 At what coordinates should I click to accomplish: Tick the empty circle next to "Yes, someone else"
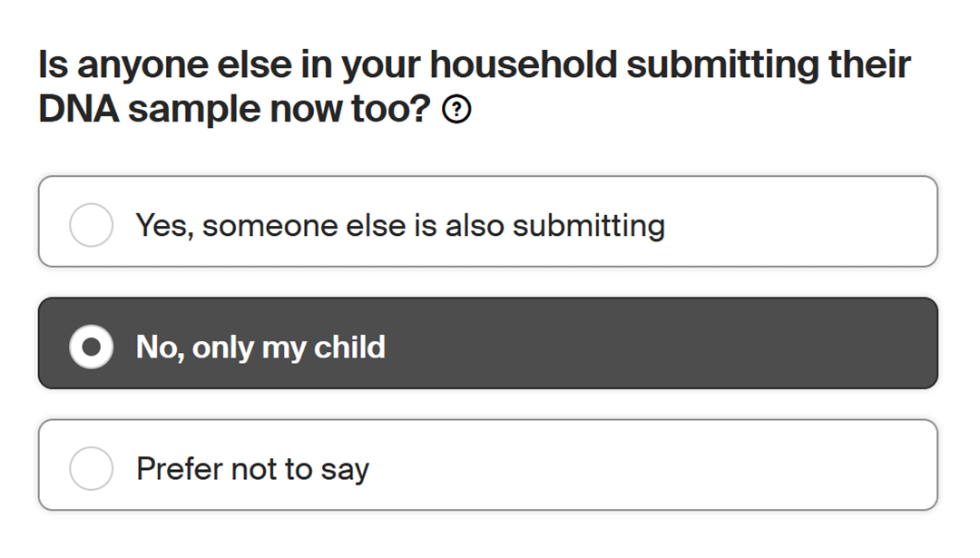click(x=92, y=225)
